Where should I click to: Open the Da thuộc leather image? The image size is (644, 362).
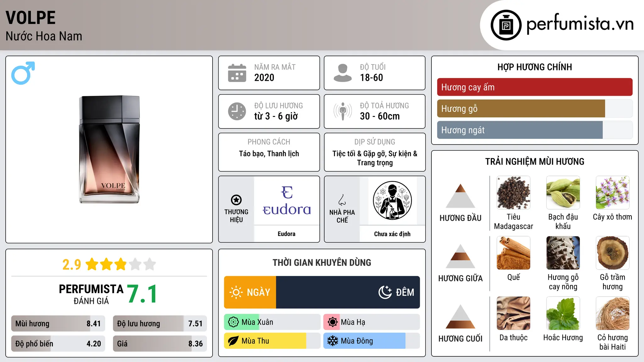click(514, 313)
